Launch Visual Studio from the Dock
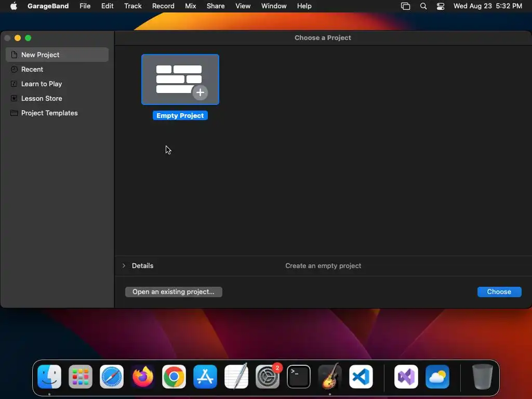This screenshot has width=532, height=399. pyautogui.click(x=406, y=377)
